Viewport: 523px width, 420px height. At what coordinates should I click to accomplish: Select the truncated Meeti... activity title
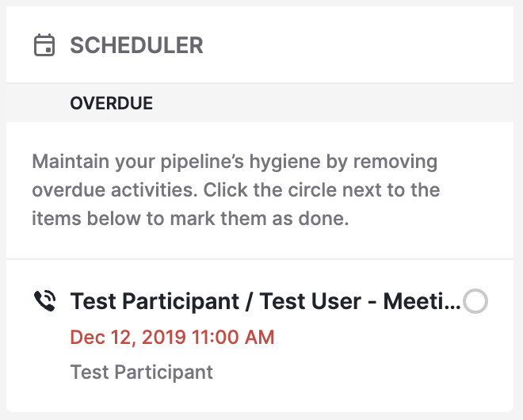tap(265, 301)
